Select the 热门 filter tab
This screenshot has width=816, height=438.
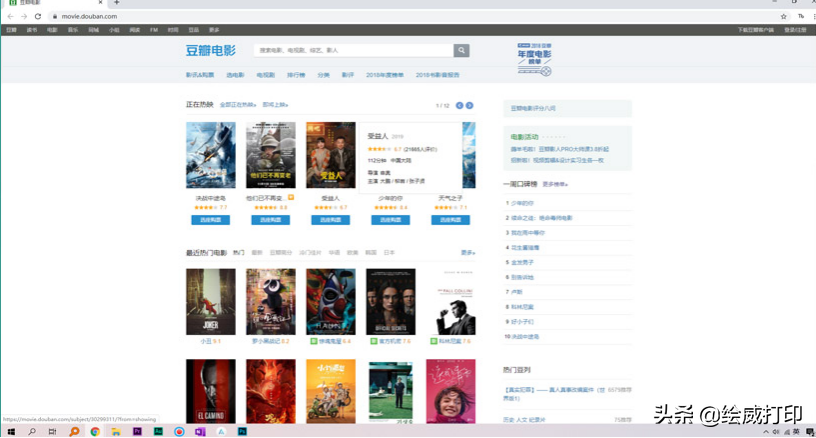[238, 253]
